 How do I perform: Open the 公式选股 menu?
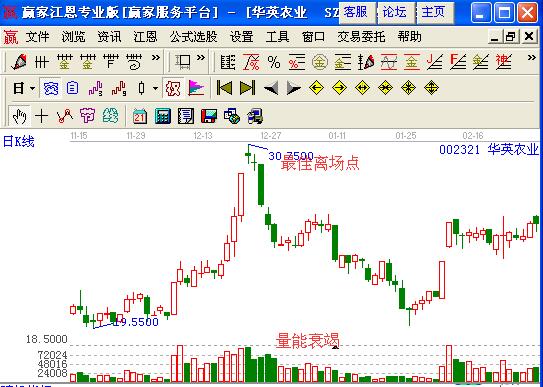194,36
